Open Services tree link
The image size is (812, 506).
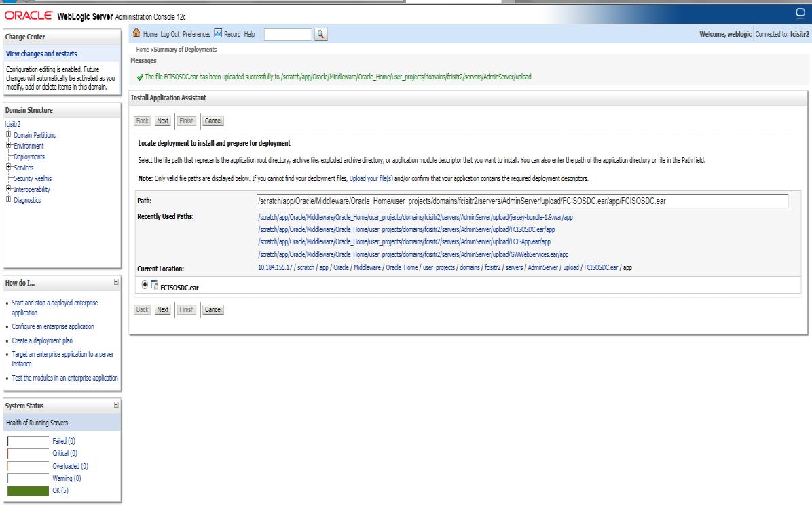click(x=23, y=168)
